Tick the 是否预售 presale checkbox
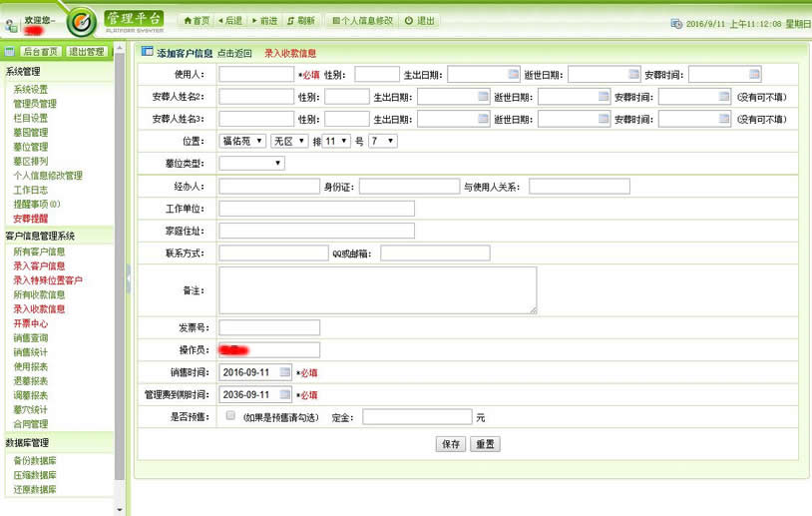The image size is (812, 516). 230,415
